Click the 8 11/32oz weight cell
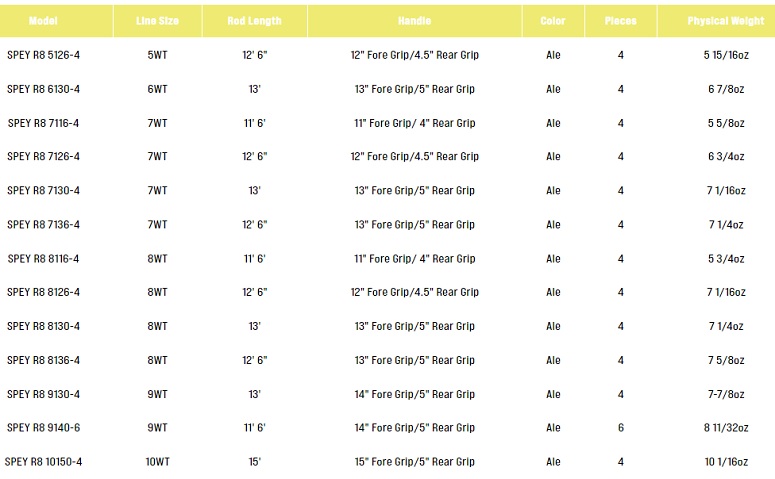This screenshot has width=775, height=479. [726, 428]
